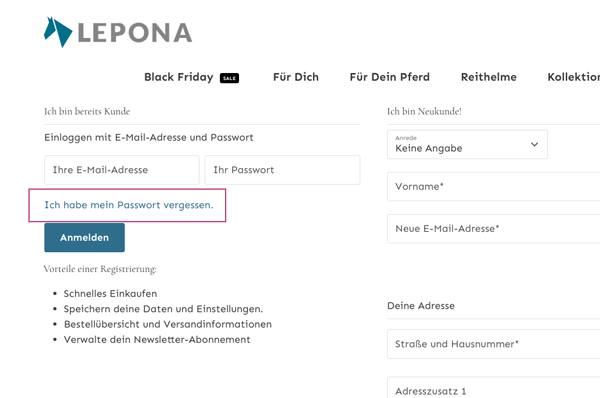Open the Reithelme menu
This screenshot has width=600, height=398.
[489, 77]
